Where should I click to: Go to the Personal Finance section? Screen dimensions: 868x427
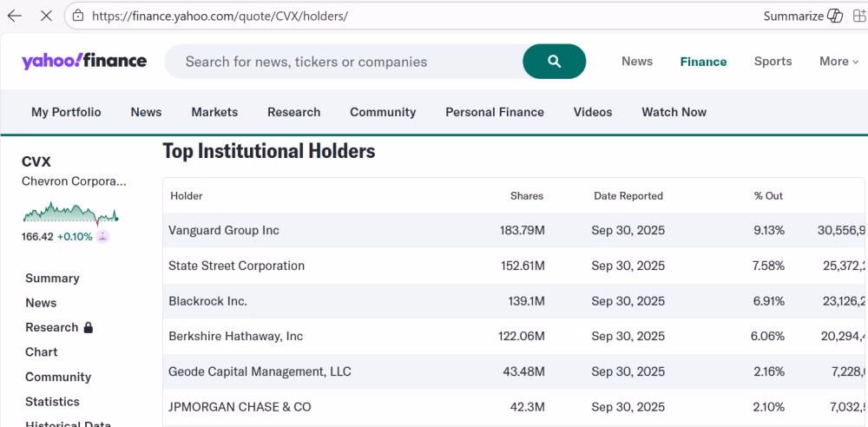point(494,112)
